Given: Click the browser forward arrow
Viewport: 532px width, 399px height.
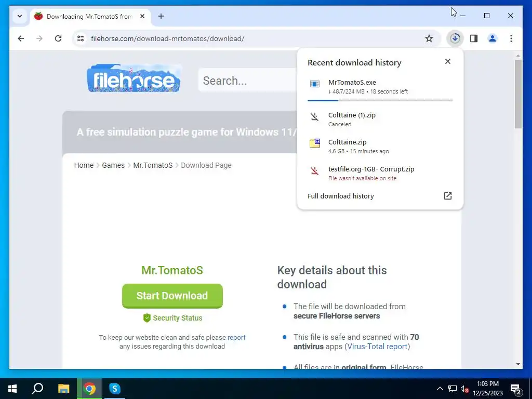Looking at the screenshot, I should (x=39, y=38).
